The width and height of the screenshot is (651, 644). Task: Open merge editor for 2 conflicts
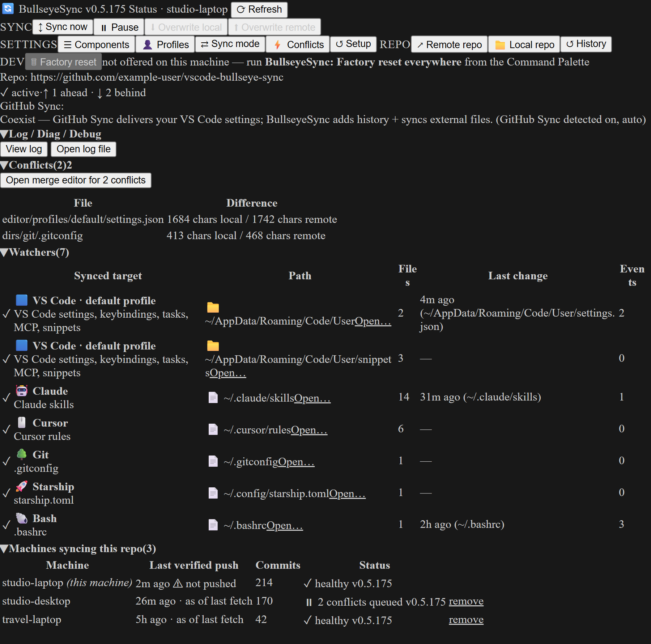(76, 180)
